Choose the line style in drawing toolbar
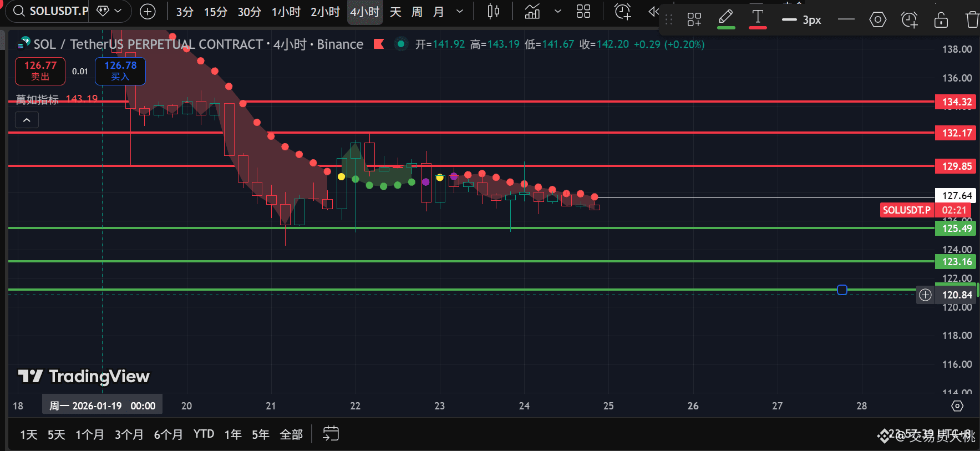This screenshot has height=451, width=980. [x=846, y=20]
